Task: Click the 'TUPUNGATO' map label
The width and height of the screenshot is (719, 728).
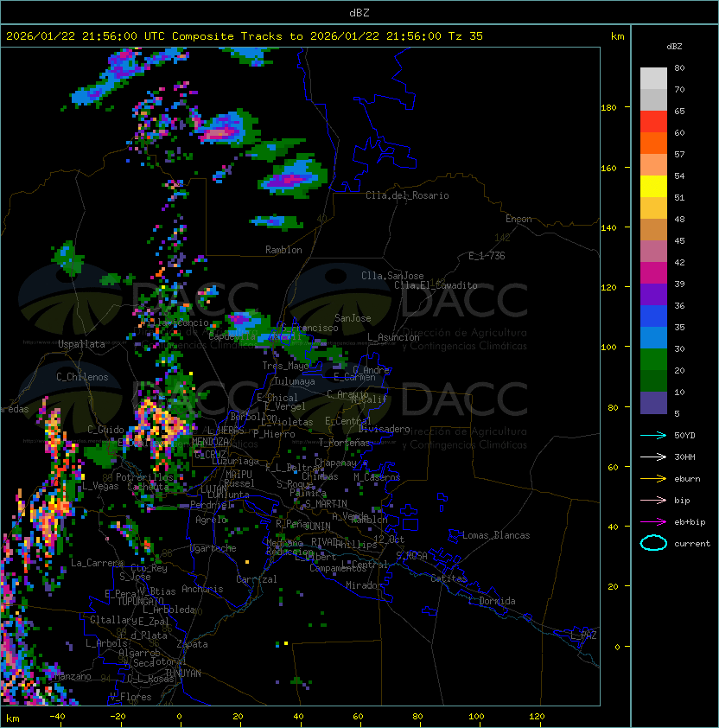Action: pos(140,601)
